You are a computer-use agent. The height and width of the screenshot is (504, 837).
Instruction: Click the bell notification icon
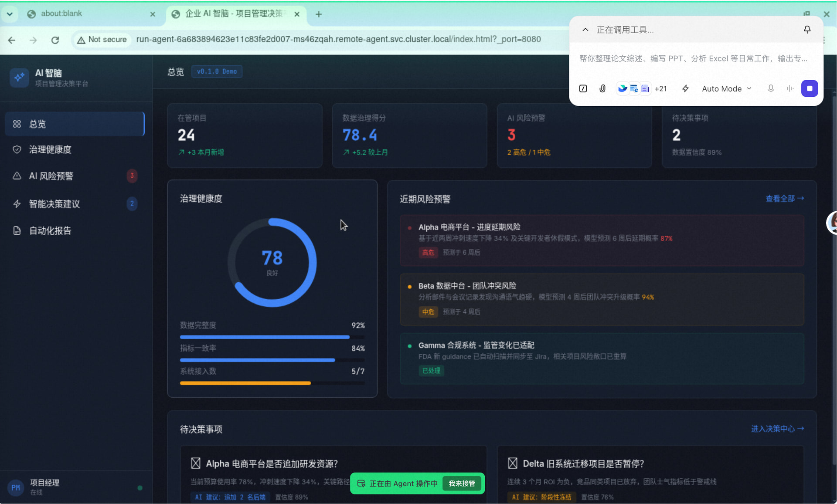(807, 30)
